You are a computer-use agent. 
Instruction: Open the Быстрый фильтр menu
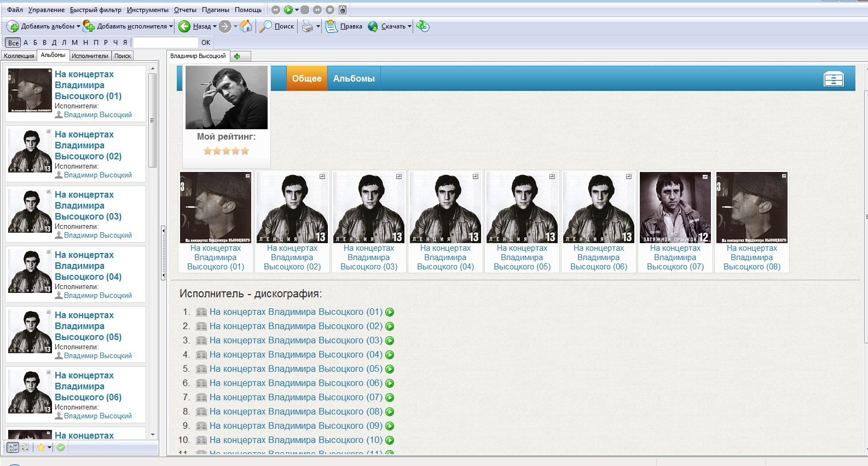point(96,10)
